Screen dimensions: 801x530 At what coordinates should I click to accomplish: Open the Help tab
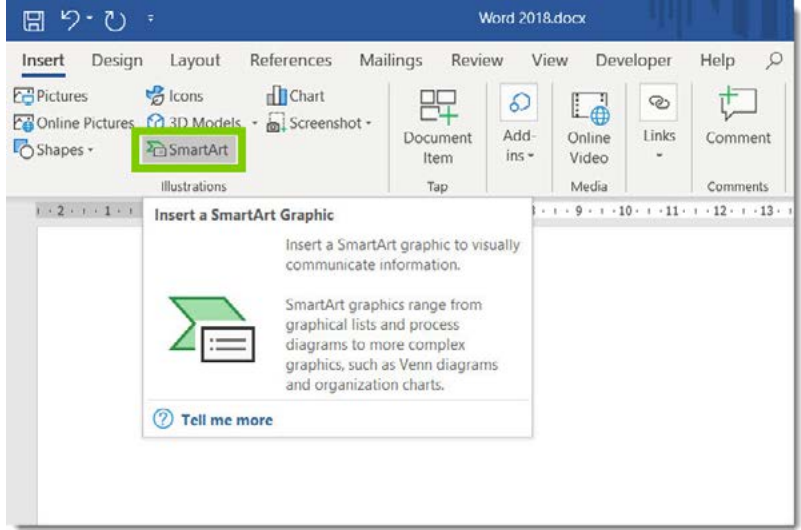[x=717, y=60]
